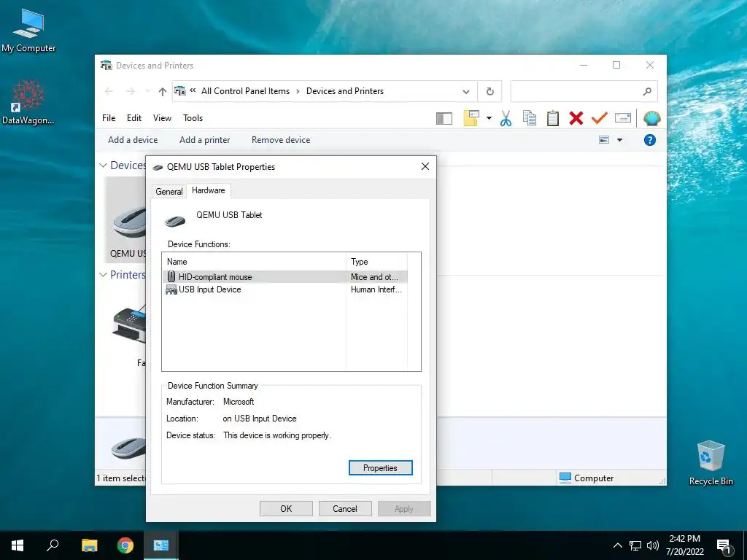This screenshot has height=560, width=747.
Task: Click the Properties button
Action: click(380, 468)
